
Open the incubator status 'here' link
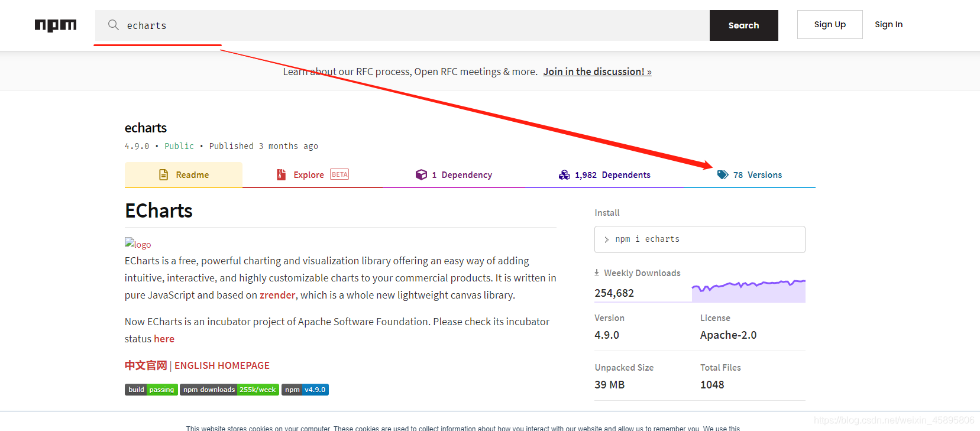[164, 339]
